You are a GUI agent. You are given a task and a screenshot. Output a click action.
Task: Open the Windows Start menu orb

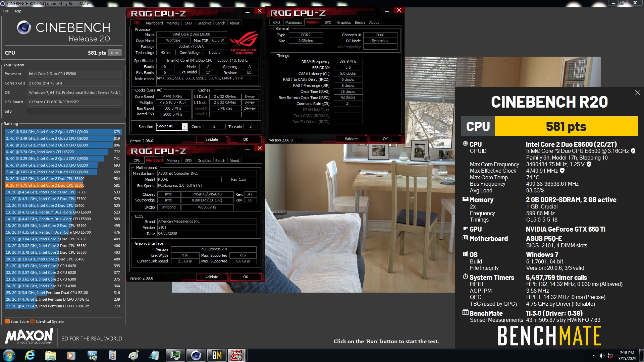click(9, 355)
